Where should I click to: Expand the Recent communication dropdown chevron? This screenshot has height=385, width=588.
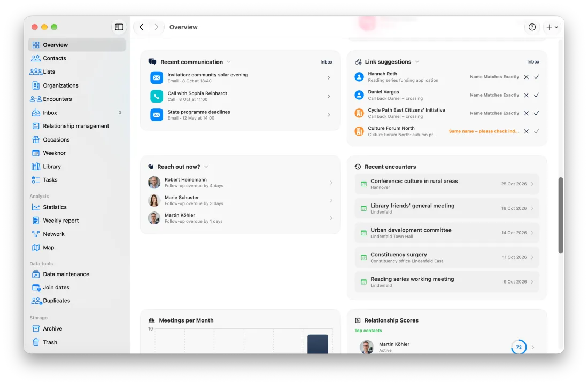click(229, 62)
